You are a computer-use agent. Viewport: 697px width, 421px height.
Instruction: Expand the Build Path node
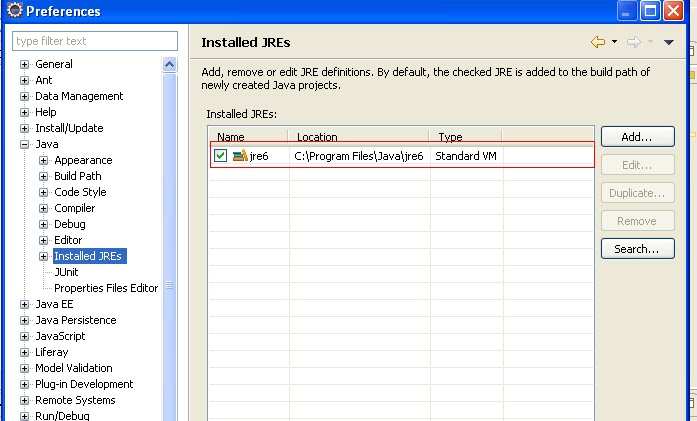[x=43, y=176]
